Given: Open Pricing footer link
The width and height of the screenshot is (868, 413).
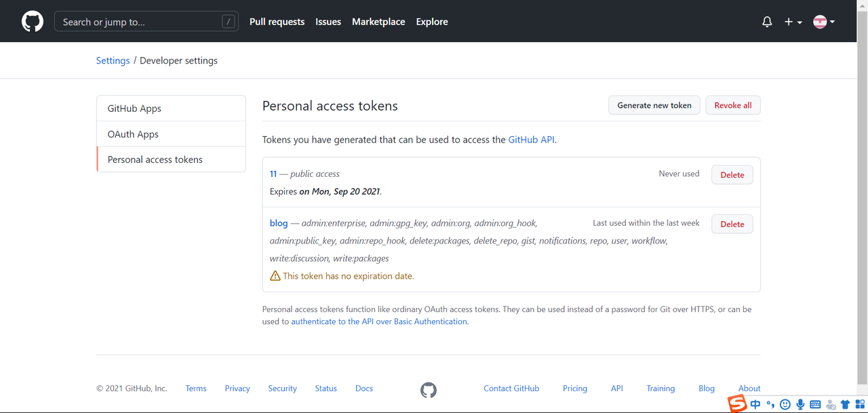Looking at the screenshot, I should [575, 389].
